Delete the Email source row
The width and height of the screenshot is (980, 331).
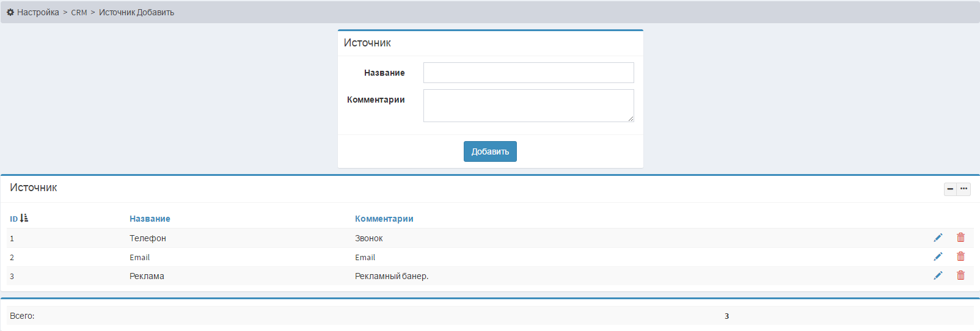960,256
